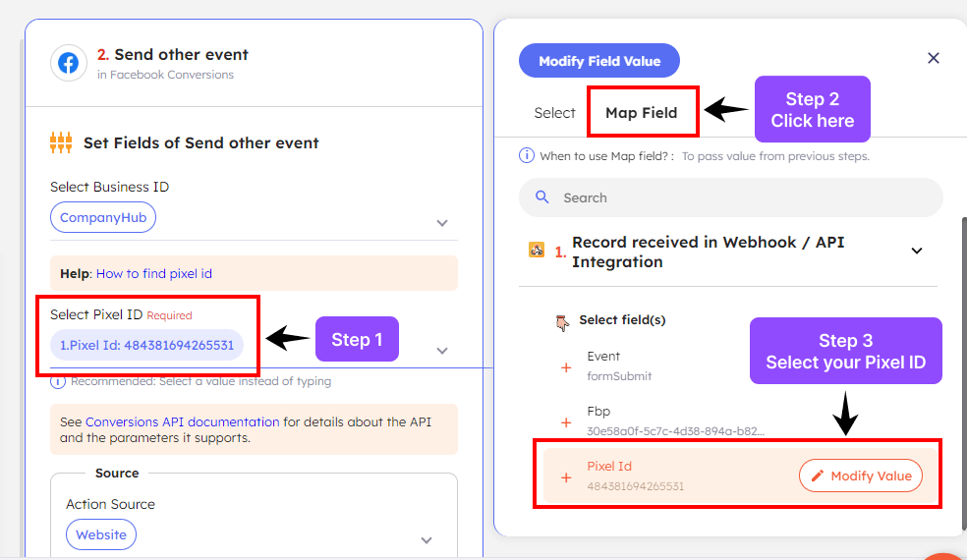This screenshot has height=560, width=967.
Task: Expand the Action Source dropdown
Action: [427, 539]
